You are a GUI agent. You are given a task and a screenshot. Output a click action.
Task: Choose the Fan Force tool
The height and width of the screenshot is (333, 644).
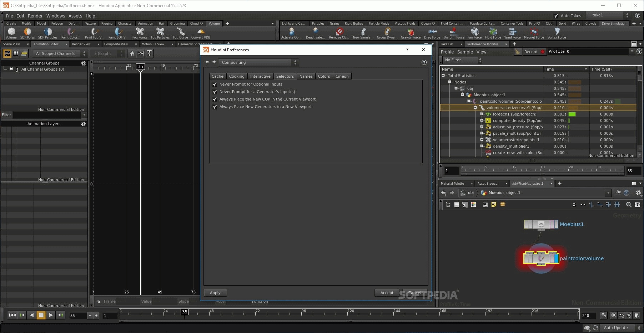pyautogui.click(x=474, y=33)
